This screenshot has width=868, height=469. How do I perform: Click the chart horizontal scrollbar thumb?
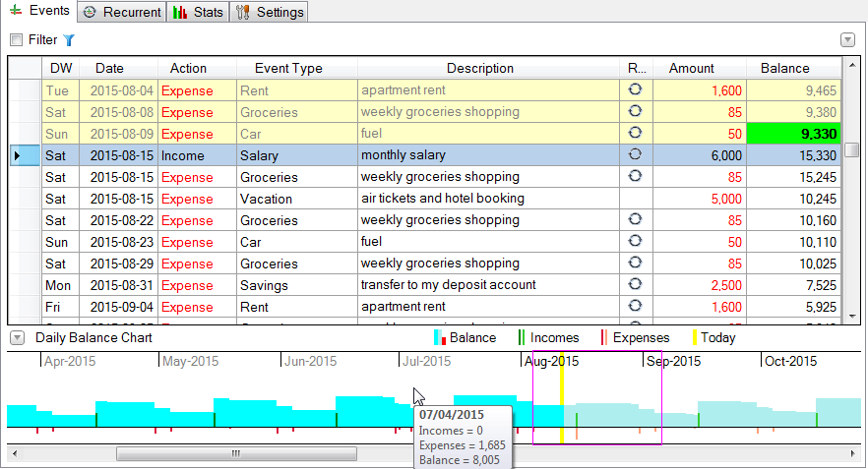[x=236, y=453]
